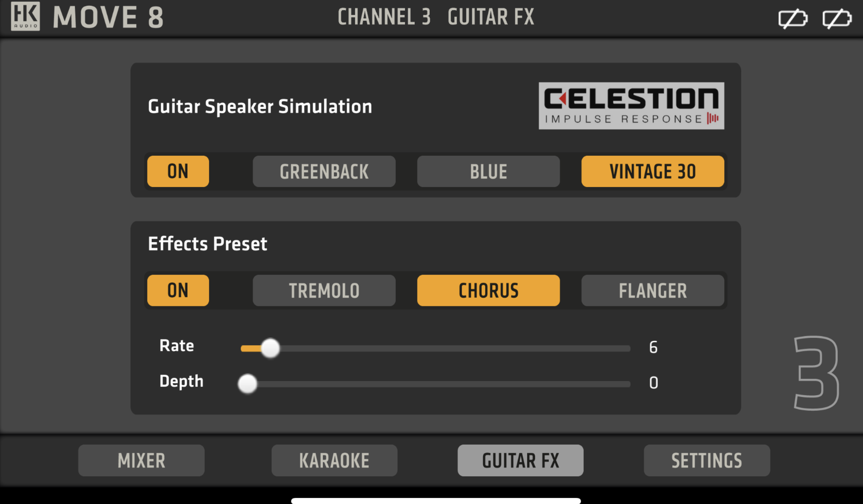The height and width of the screenshot is (504, 863).
Task: Tap the large channel 3 number indicator
Action: (816, 373)
